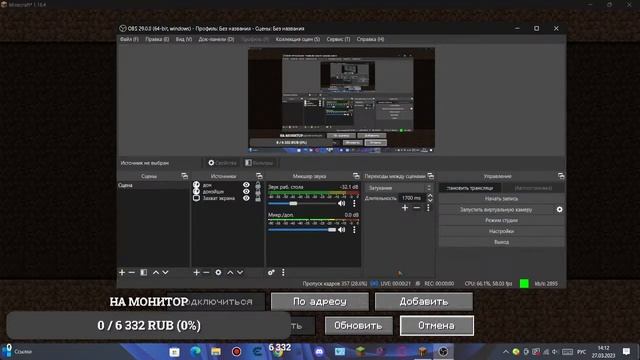The image size is (640, 360).
Task: Toggle visibility of the донойшн source
Action: (x=246, y=191)
